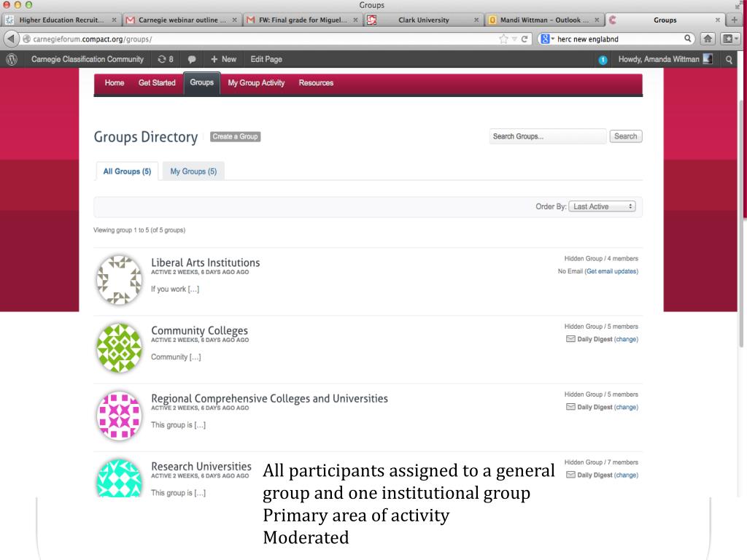Open the browser home icon
This screenshot has width=747, height=560.
[708, 39]
